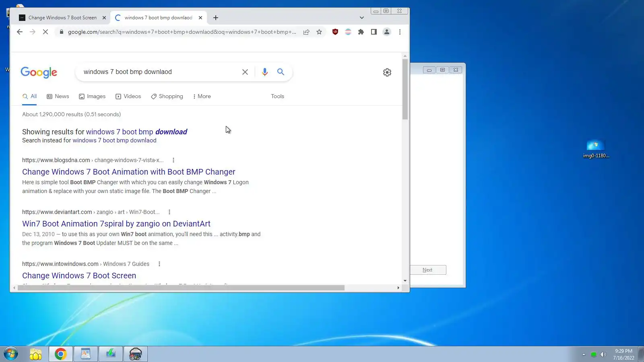The height and width of the screenshot is (362, 644).
Task: Open the Windows Start menu
Action: (11, 354)
